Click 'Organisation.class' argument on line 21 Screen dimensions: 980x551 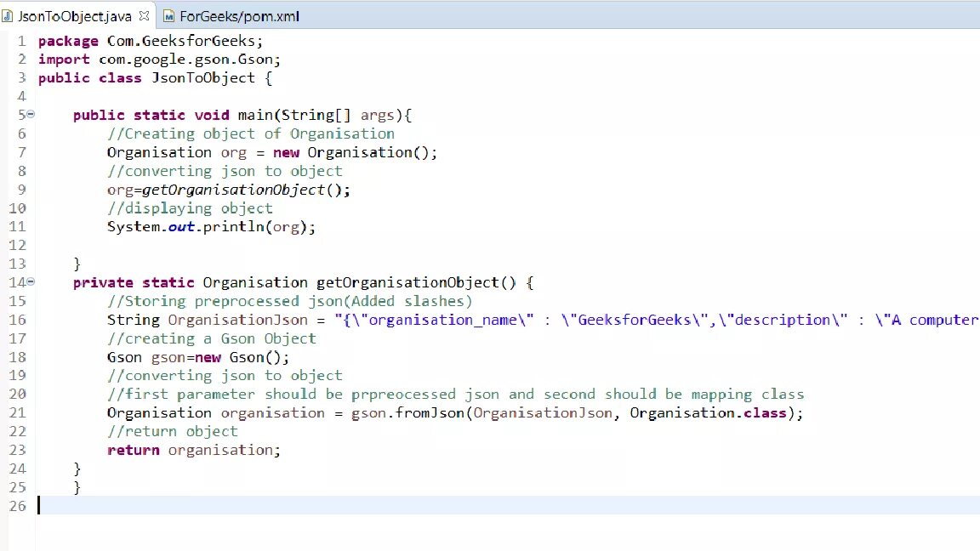(x=708, y=413)
